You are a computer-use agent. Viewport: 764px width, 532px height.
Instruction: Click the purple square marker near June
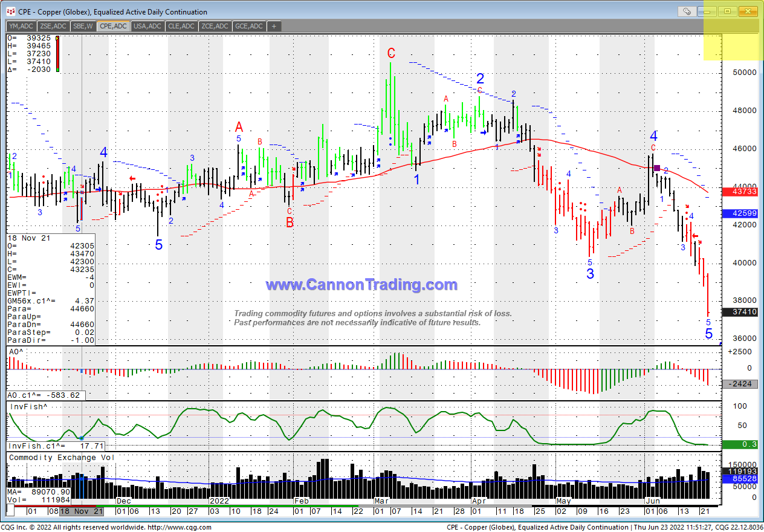pos(657,167)
